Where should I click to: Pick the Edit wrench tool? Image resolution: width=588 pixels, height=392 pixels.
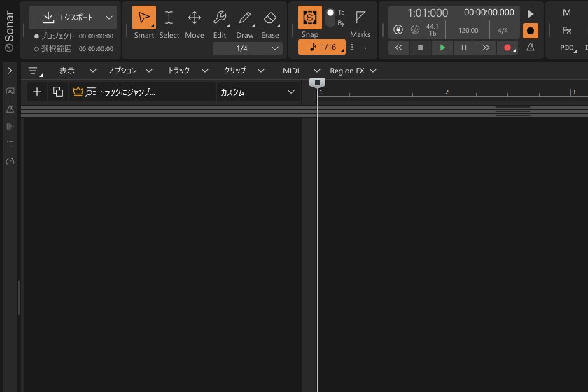point(220,18)
